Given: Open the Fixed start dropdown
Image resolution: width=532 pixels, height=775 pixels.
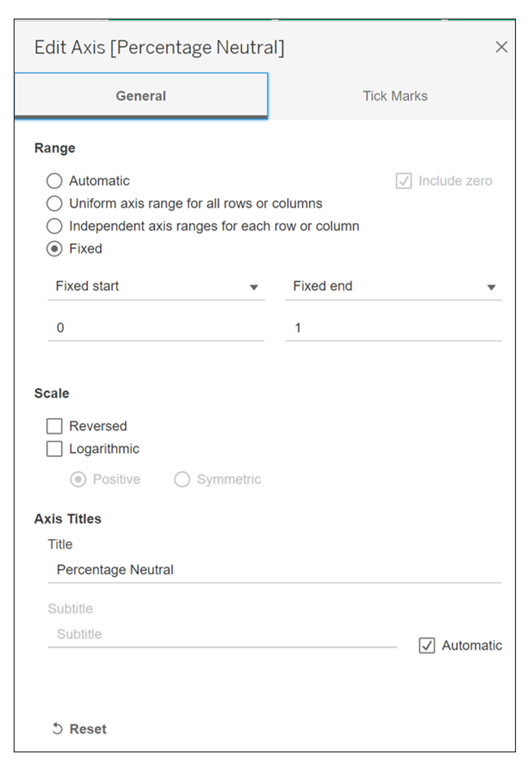Looking at the screenshot, I should (156, 286).
